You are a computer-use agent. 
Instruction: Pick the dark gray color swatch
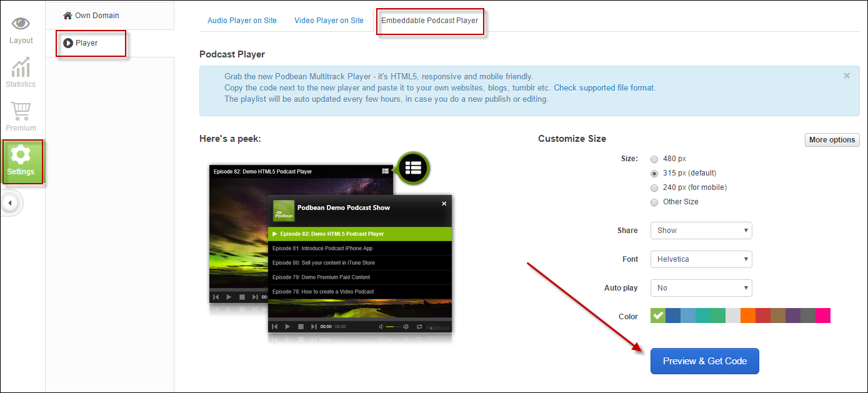click(x=808, y=316)
